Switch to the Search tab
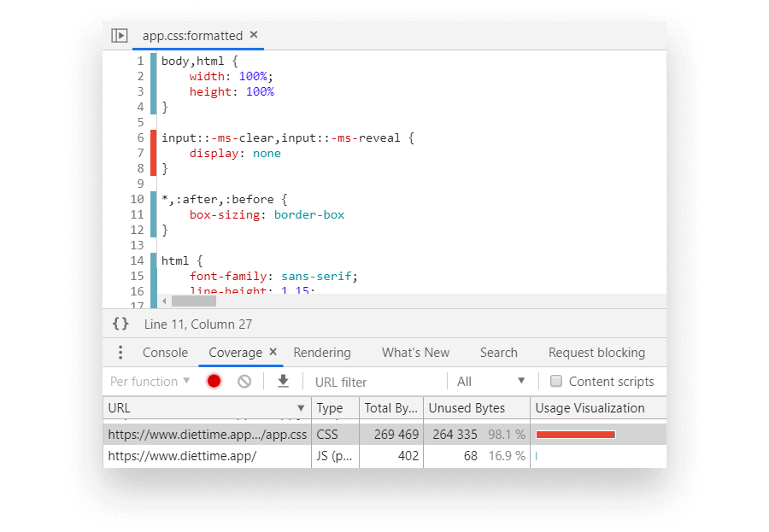This screenshot has height=532, width=769. pyautogui.click(x=498, y=353)
